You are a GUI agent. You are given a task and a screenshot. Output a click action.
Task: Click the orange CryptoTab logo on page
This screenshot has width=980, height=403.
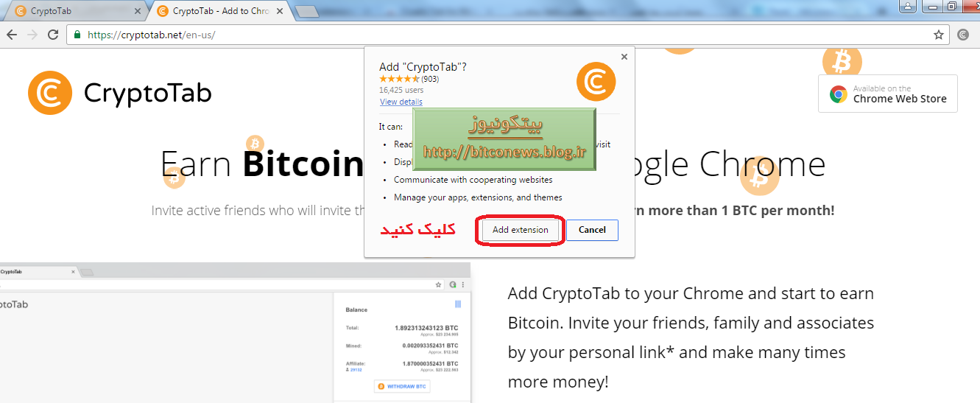tap(50, 93)
